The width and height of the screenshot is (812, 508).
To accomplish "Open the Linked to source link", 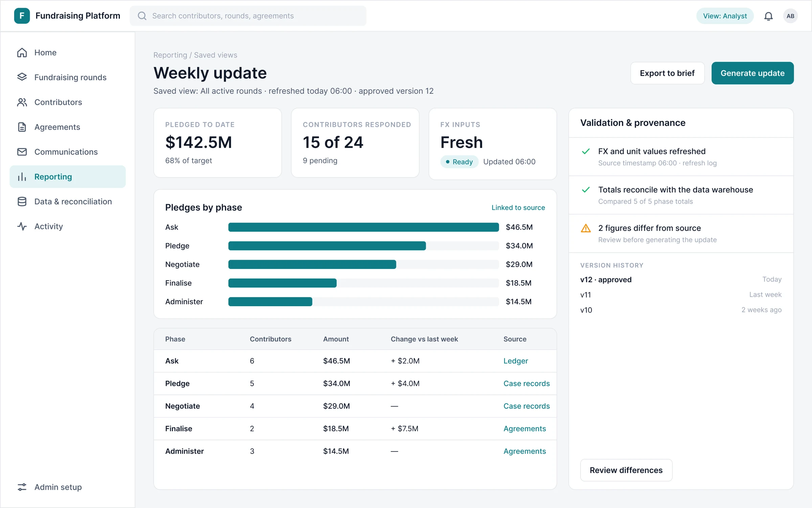I will click(x=518, y=208).
